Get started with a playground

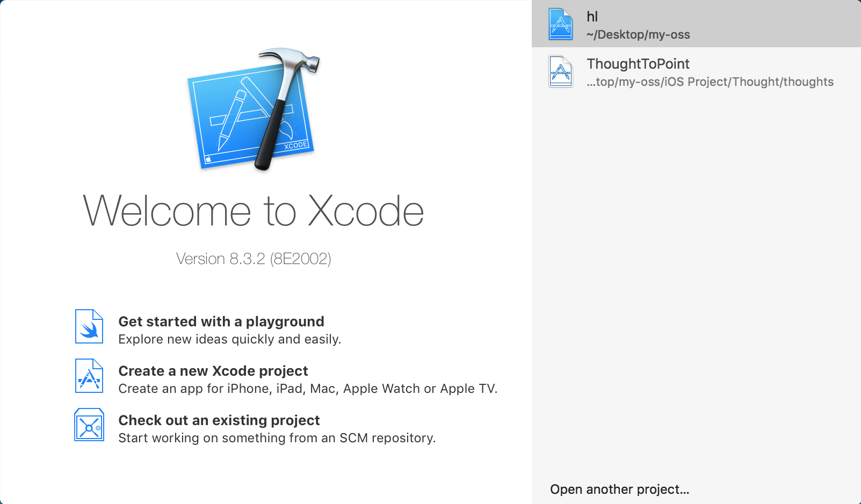221,322
